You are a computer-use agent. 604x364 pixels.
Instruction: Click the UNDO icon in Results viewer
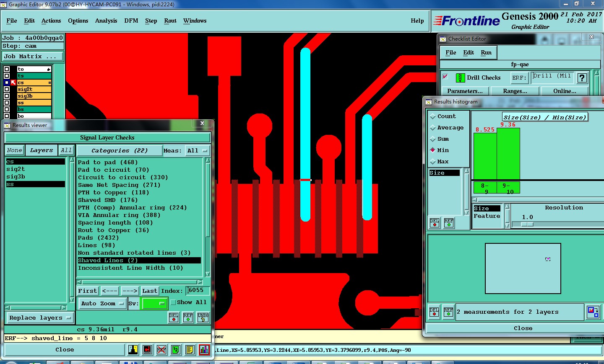[203, 318]
